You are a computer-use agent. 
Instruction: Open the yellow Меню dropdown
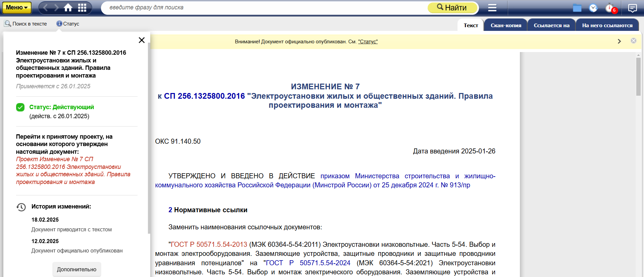point(17,7)
